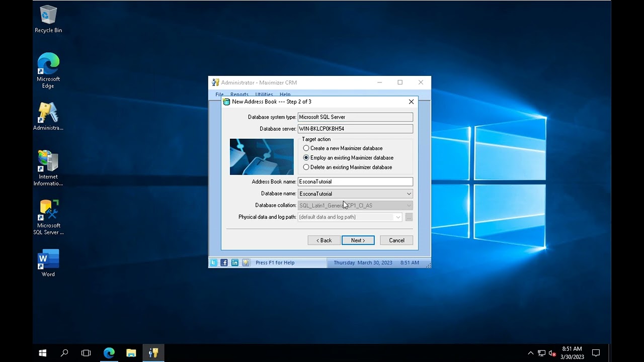Click the Maximizer Administrator taskbar icon
The image size is (644, 362).
(x=153, y=353)
